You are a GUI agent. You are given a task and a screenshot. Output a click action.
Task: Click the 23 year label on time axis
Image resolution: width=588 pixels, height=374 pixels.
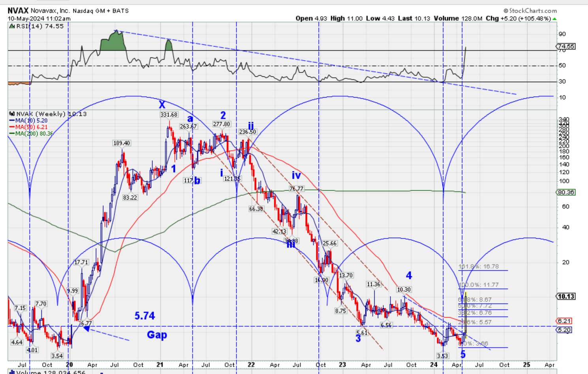pos(342,365)
